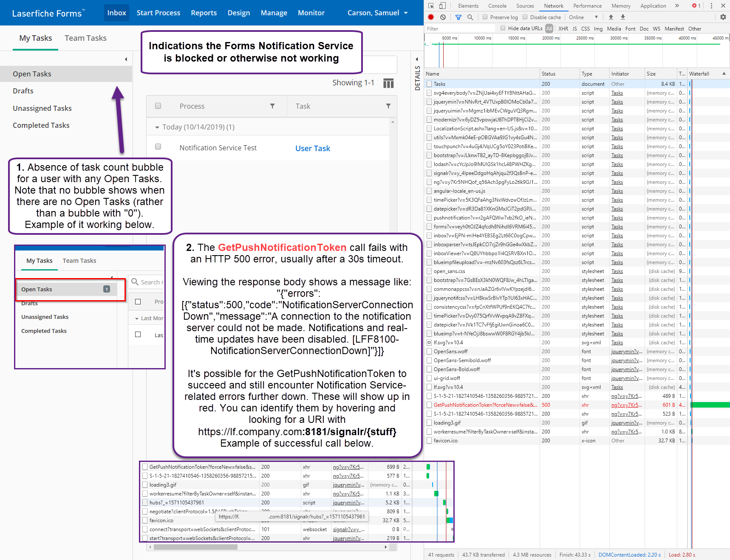This screenshot has height=560, width=730.
Task: Open Reports in the top navigation
Action: tap(204, 13)
